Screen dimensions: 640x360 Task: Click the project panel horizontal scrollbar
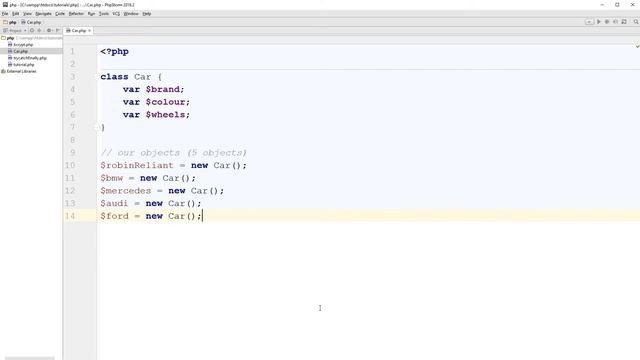pyautogui.click(x=29, y=358)
